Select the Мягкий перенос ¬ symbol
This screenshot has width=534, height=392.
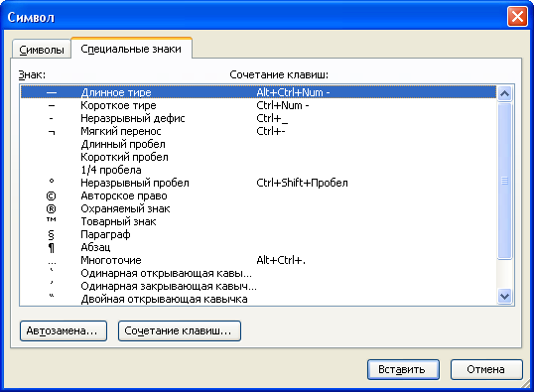[x=258, y=131]
